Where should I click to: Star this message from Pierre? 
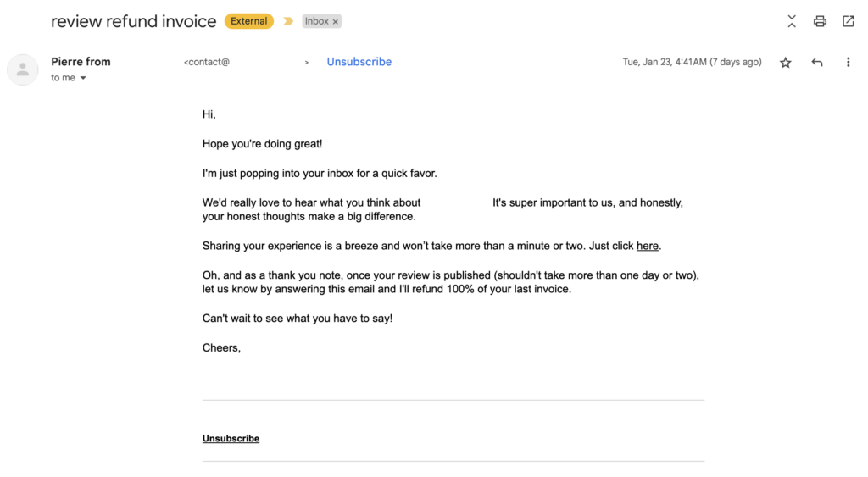point(786,63)
